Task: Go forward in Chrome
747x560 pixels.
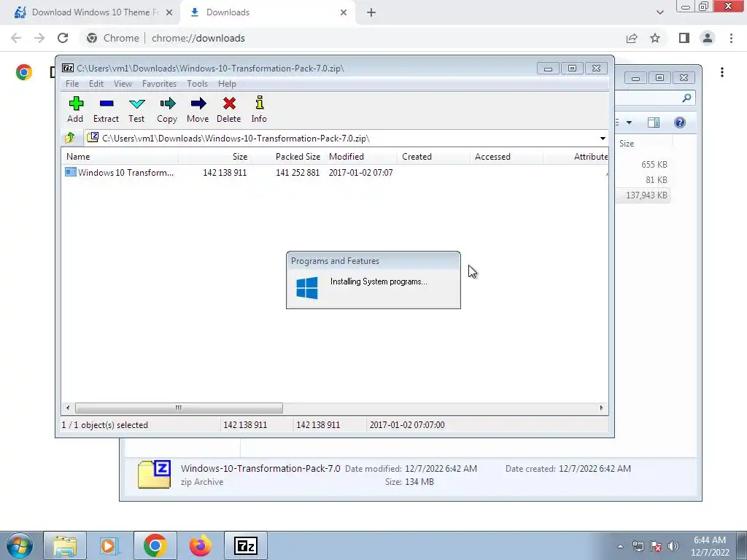Action: (39, 38)
